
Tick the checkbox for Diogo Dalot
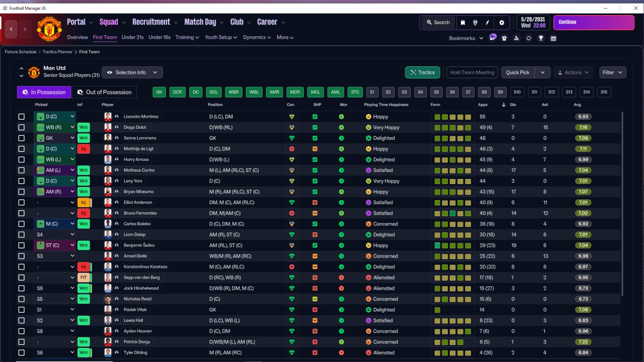pyautogui.click(x=21, y=127)
